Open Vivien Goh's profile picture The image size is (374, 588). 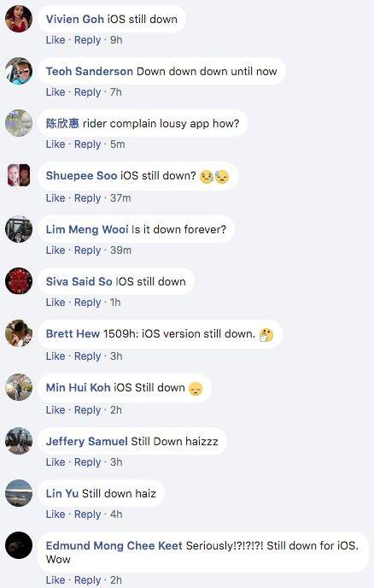(19, 19)
